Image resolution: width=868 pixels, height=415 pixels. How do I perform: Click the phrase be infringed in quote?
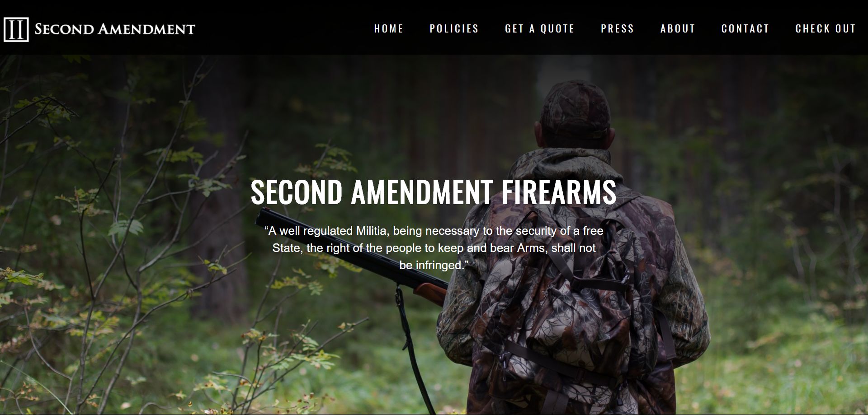[432, 265]
